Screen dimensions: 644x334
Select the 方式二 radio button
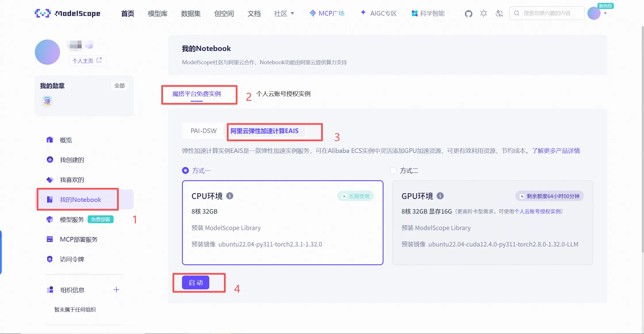coord(393,170)
